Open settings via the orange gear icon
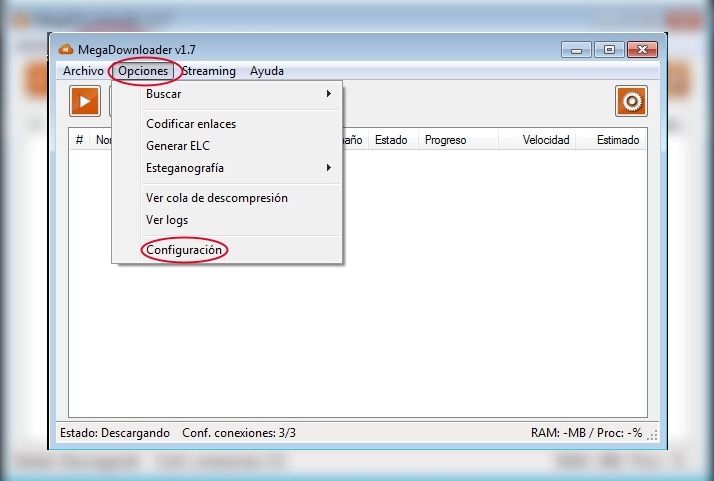The height and width of the screenshot is (481, 714). tap(631, 101)
